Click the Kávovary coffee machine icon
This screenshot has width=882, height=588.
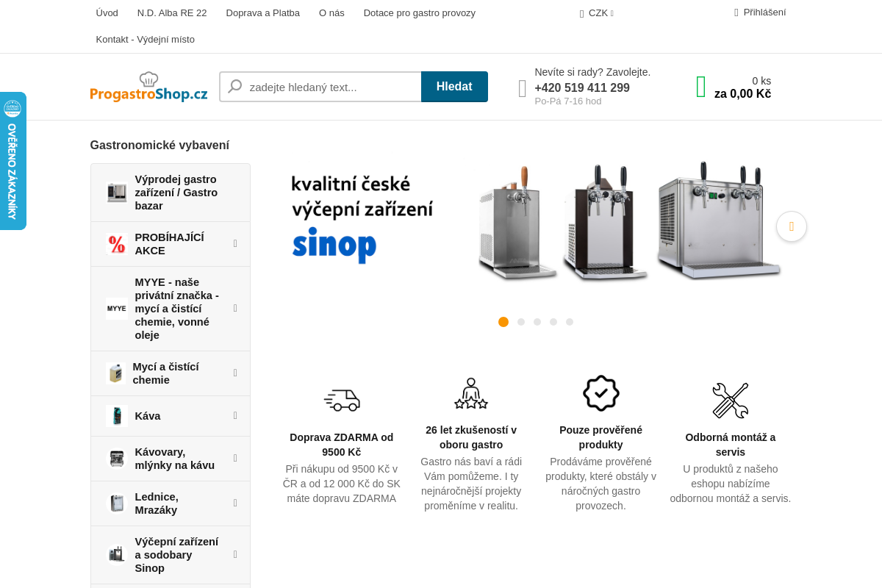pyautogui.click(x=116, y=459)
